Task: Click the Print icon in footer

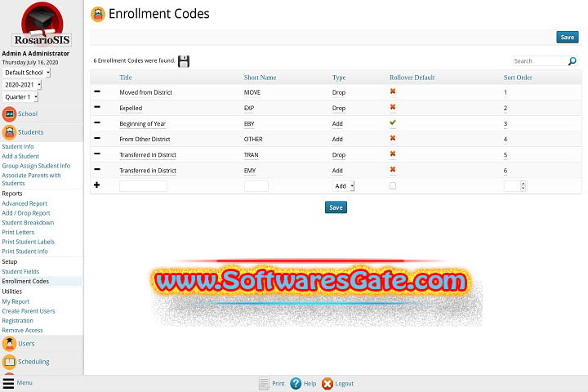Action: 264,383
